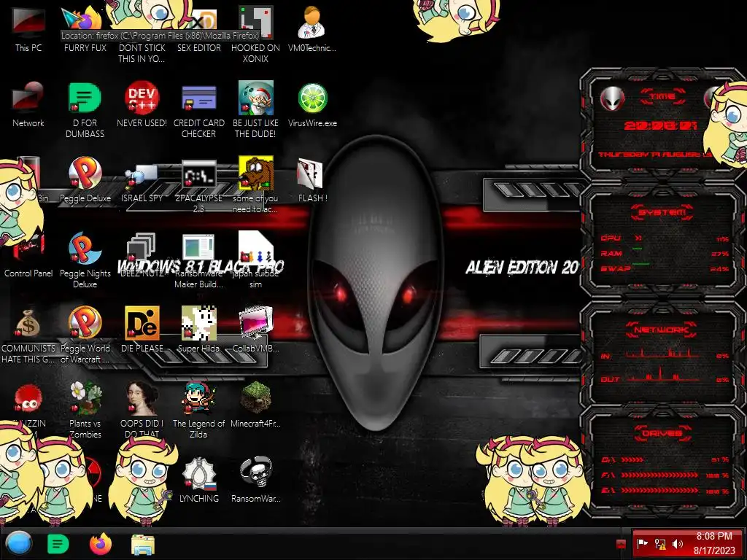Screen dimensions: 747x560
Task: Click the Start orb on the taskbar
Action: 18,544
